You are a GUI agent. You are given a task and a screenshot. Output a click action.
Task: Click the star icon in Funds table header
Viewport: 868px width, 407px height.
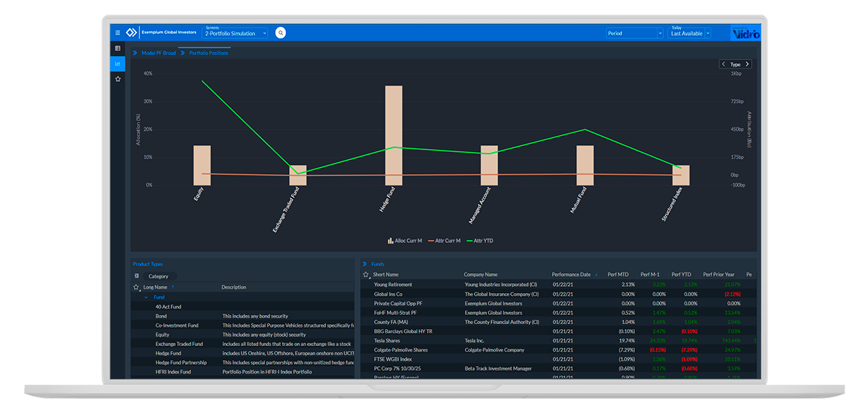tap(366, 275)
